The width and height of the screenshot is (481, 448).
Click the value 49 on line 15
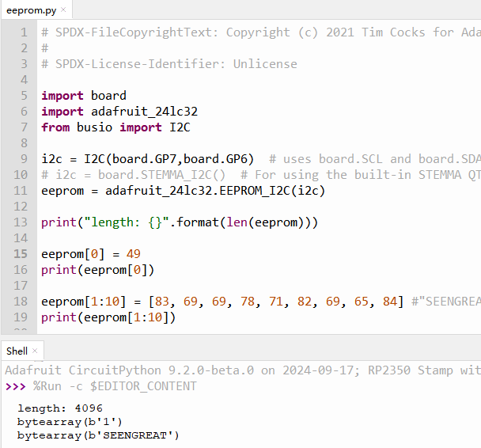133,254
